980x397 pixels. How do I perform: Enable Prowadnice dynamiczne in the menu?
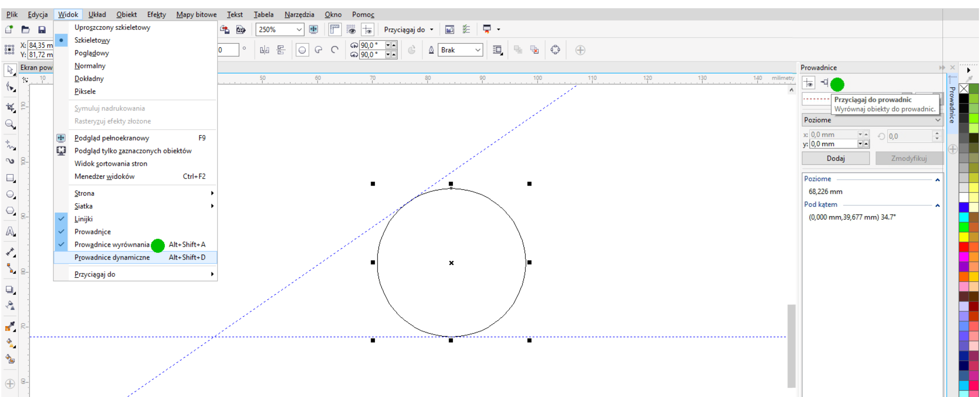(112, 257)
